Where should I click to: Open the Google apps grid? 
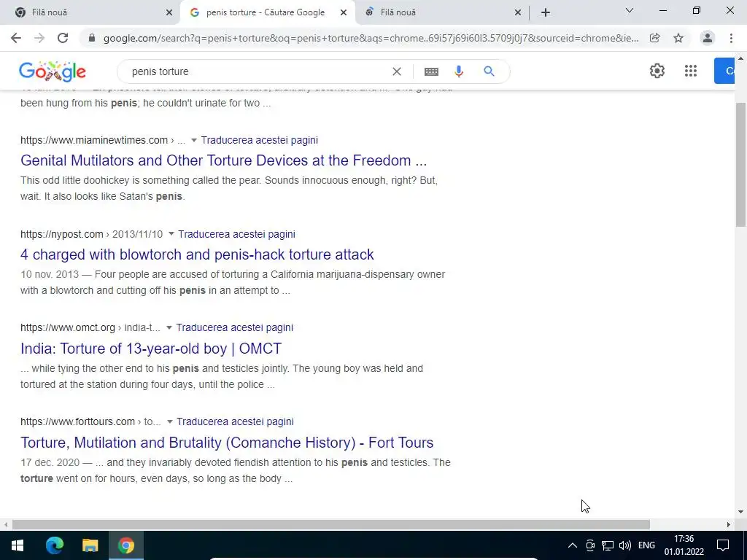[691, 71]
